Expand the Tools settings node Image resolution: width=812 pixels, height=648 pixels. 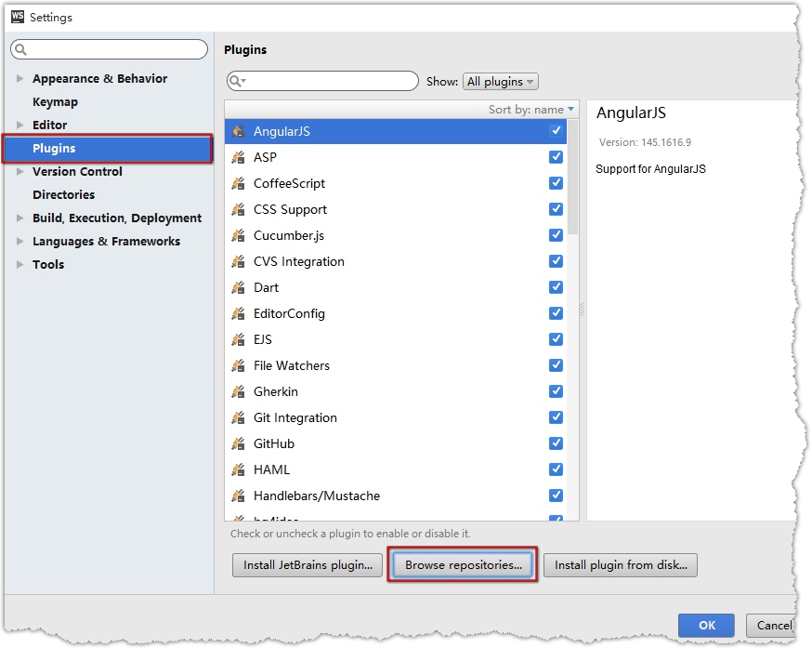[x=20, y=264]
